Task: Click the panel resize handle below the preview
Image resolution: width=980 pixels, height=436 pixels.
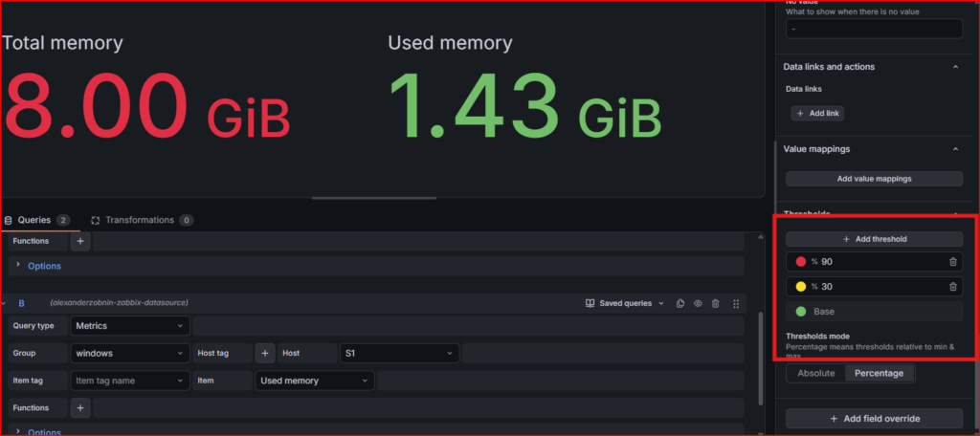Action: (x=374, y=198)
